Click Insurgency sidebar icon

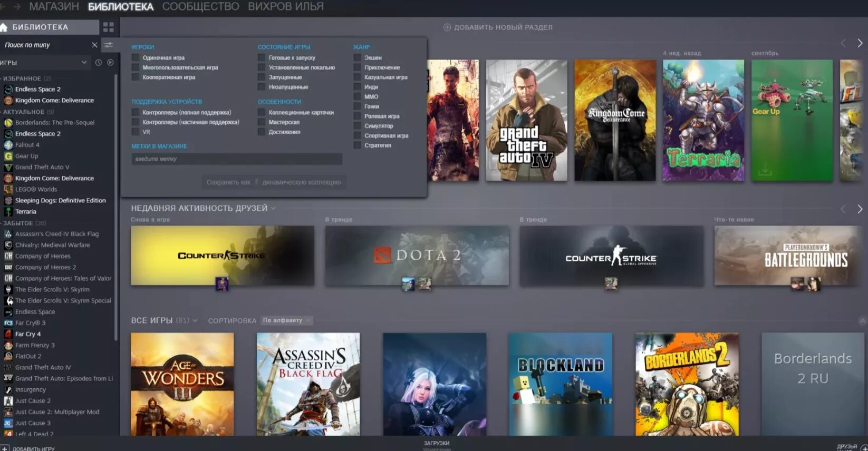pyautogui.click(x=8, y=390)
